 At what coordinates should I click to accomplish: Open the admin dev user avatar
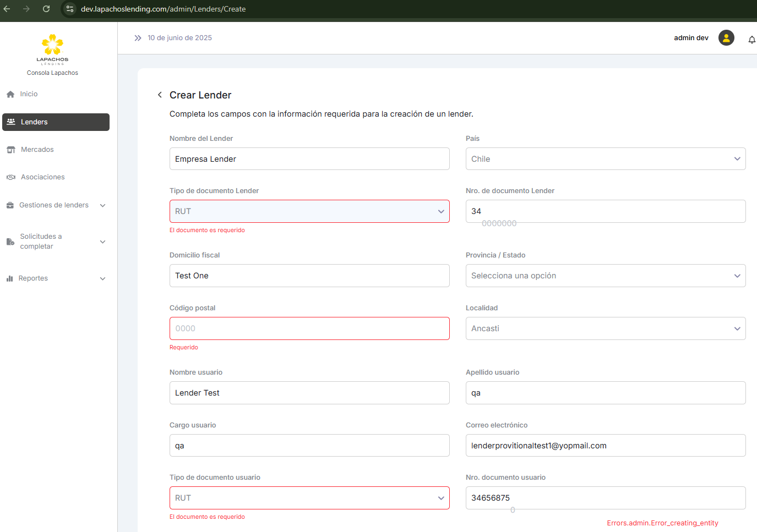726,38
